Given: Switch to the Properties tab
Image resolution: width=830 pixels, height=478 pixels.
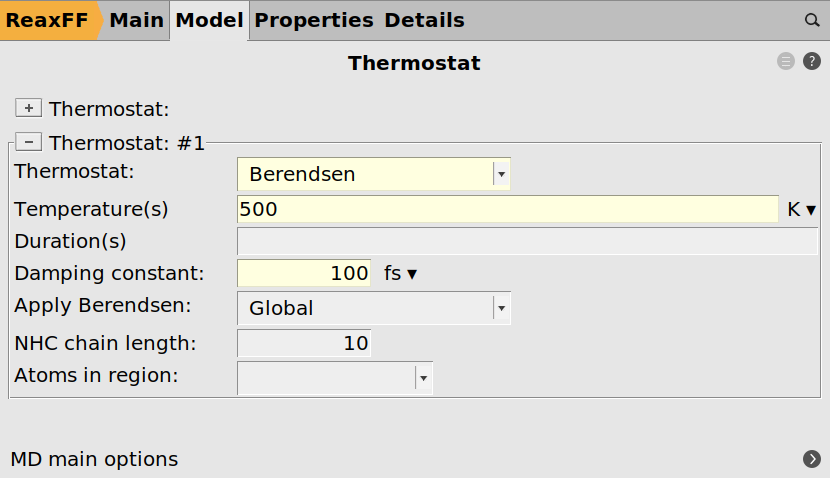Looking at the screenshot, I should [x=313, y=20].
